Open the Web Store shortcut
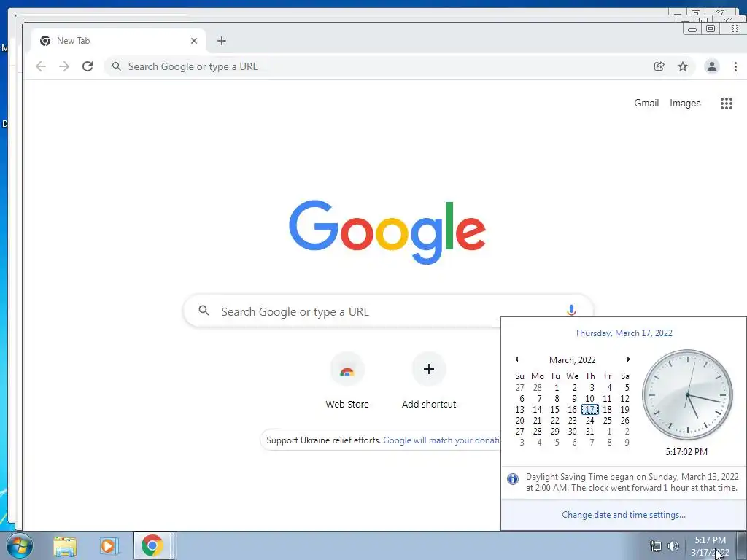Image resolution: width=747 pixels, height=560 pixels. pyautogui.click(x=347, y=381)
